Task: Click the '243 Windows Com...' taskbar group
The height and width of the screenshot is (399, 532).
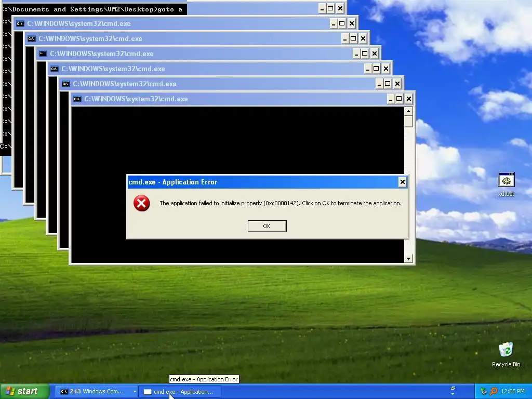Action: 96,392
